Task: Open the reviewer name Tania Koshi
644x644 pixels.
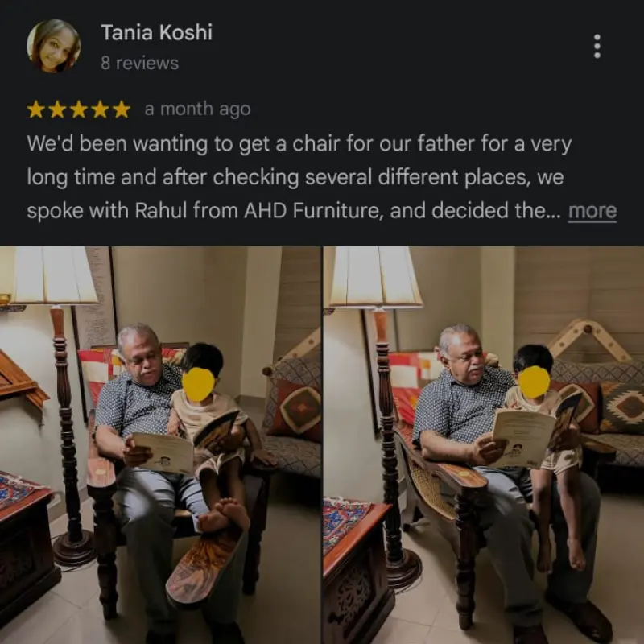Action: (x=156, y=32)
